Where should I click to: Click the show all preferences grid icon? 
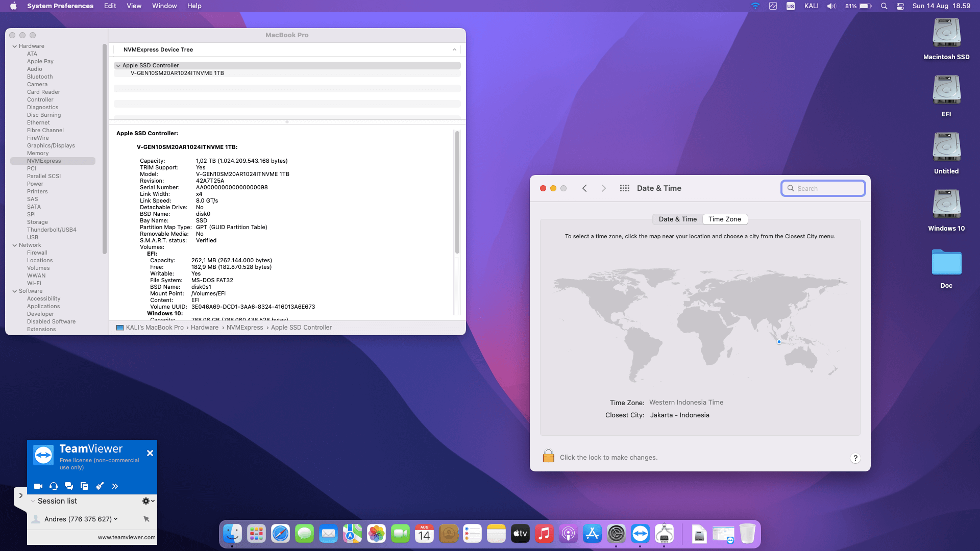(x=624, y=188)
